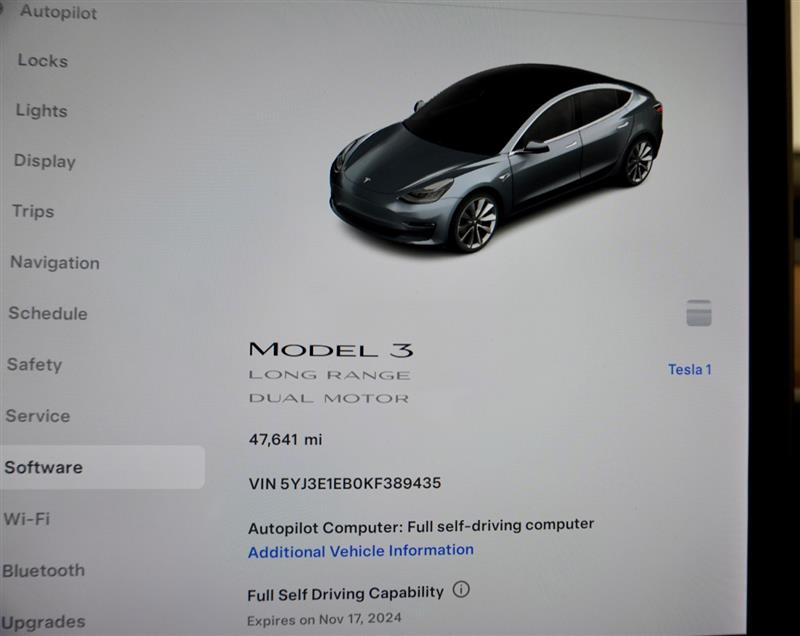Select Navigation in the sidebar
Viewport: 800px width, 636px height.
(55, 263)
